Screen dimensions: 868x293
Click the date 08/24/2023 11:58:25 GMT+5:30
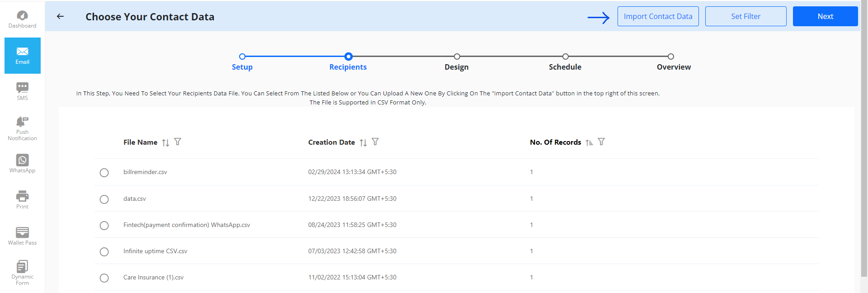(352, 225)
